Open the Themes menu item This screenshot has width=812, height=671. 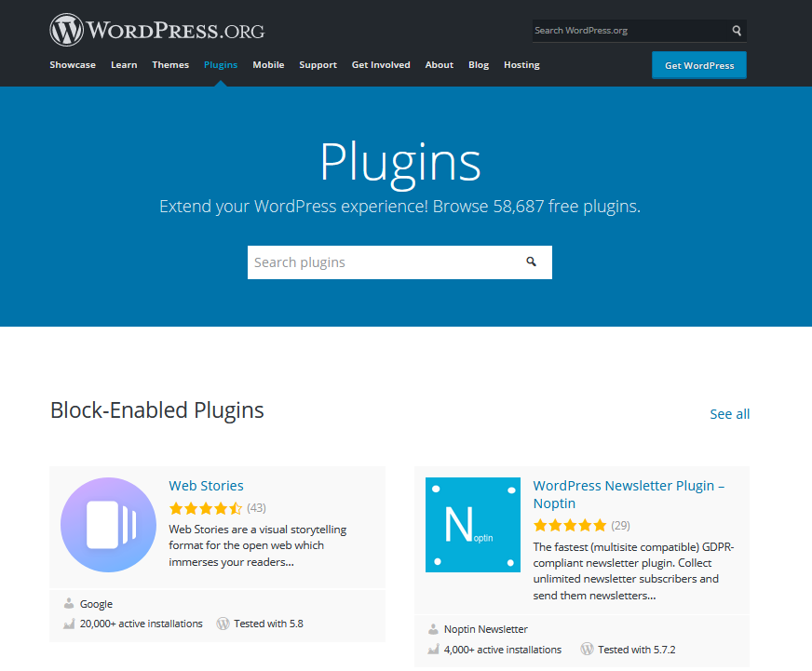click(170, 65)
